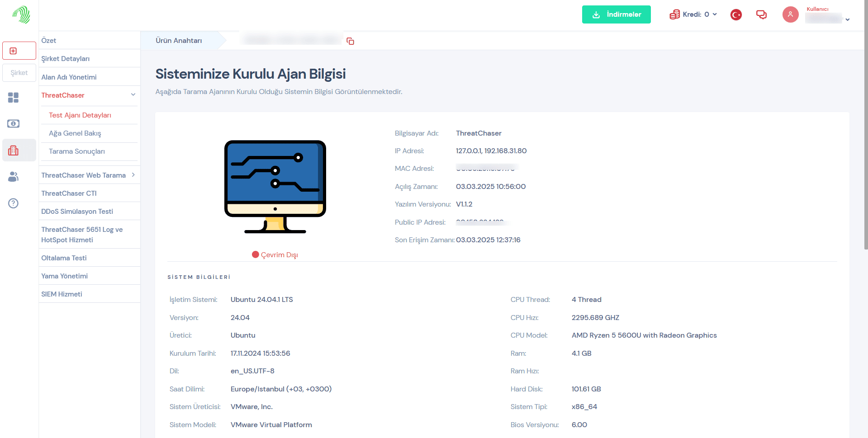Open the SIEM Hizmeti link
This screenshot has height=438, width=868.
pos(62,294)
